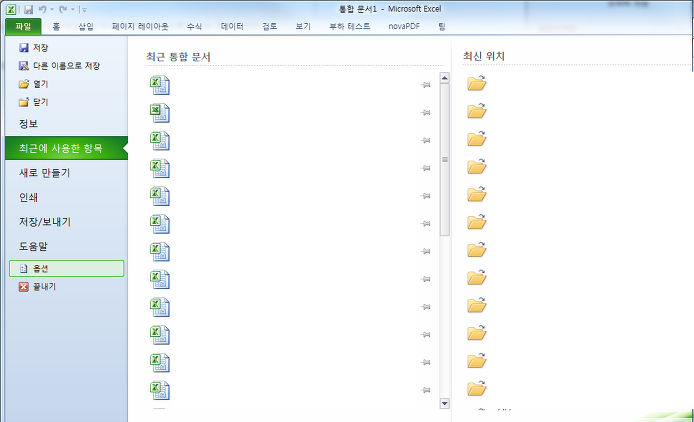The image size is (694, 422).
Task: Select the 부하 테스트 tab
Action: tap(350, 27)
